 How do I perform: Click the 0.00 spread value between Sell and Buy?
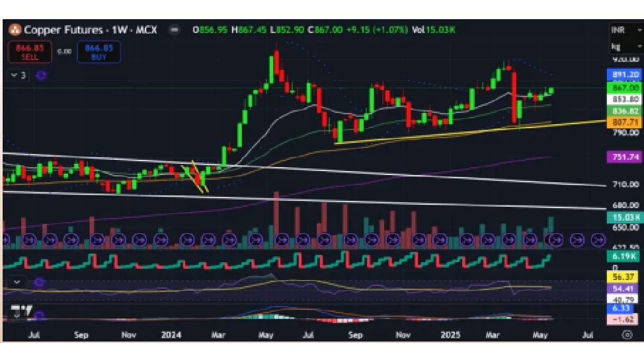pyautogui.click(x=64, y=52)
